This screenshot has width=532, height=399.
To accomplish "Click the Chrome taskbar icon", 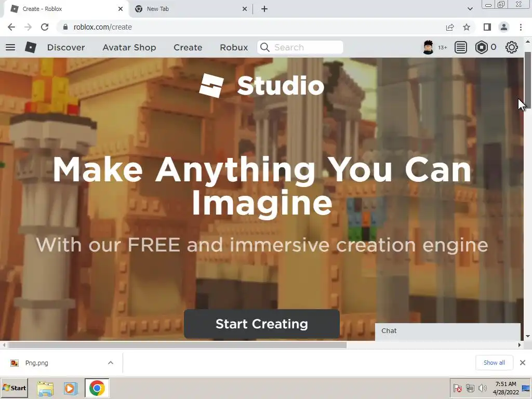I will click(x=97, y=388).
